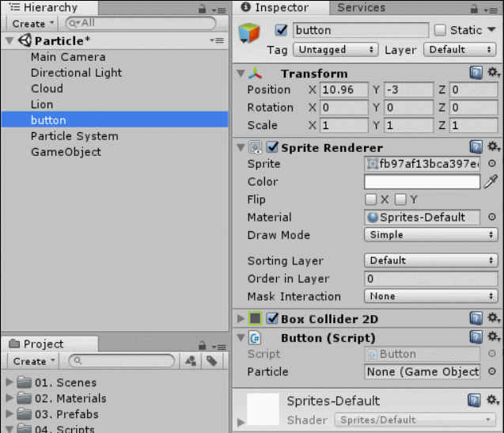Open the Shader dropdown Sprites/Default
The height and width of the screenshot is (433, 504).
[x=415, y=420]
